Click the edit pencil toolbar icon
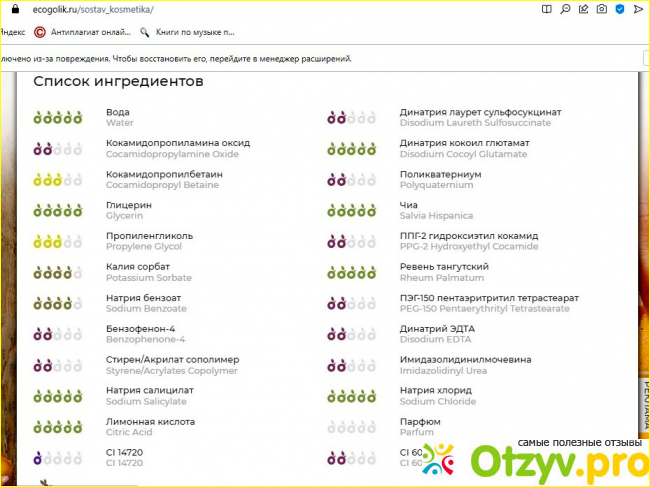Viewport: 650px width, 487px height. pyautogui.click(x=584, y=9)
